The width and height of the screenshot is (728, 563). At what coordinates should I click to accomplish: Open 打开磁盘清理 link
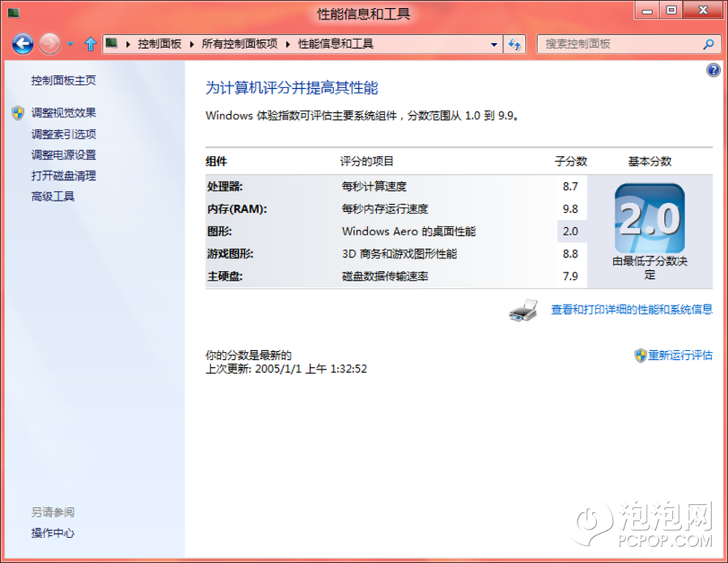[63, 176]
